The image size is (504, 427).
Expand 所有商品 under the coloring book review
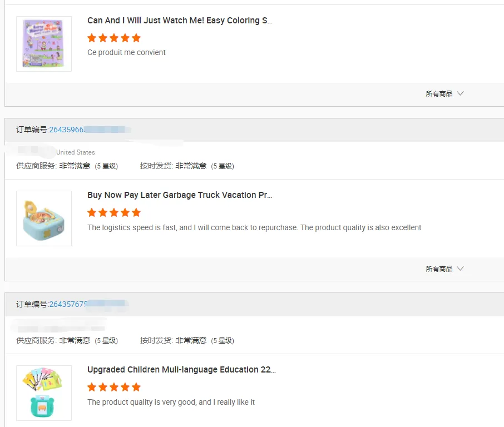tap(439, 94)
